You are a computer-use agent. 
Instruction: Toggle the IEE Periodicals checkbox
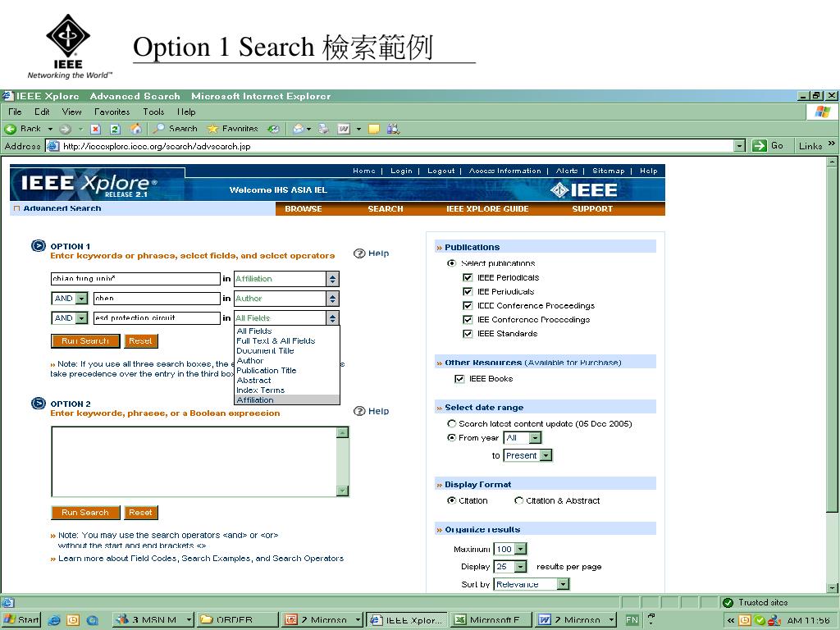coord(468,291)
